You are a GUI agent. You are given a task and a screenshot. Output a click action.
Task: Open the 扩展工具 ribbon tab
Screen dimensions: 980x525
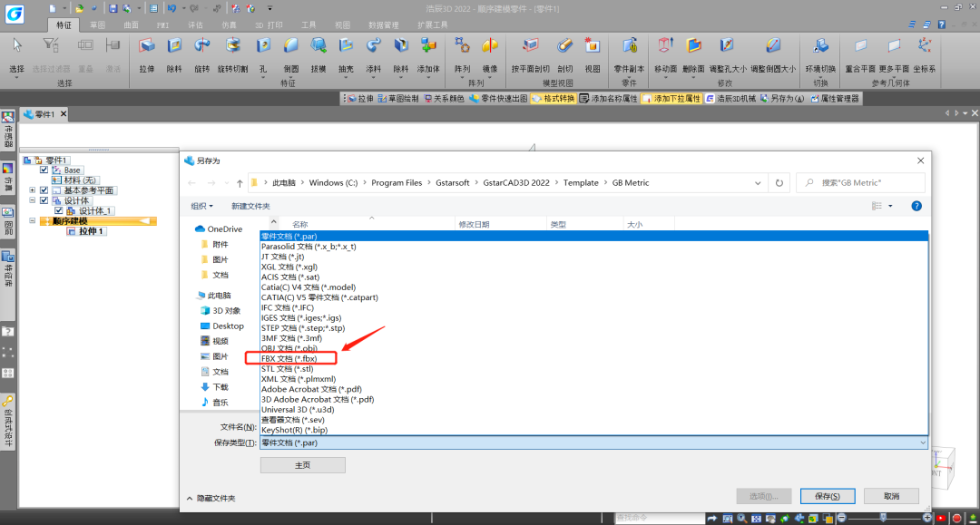tap(433, 25)
